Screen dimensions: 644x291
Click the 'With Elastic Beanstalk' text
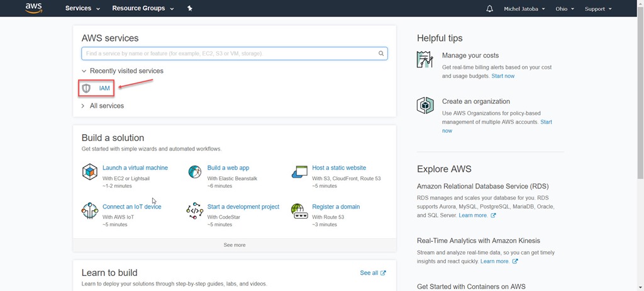[x=232, y=179]
